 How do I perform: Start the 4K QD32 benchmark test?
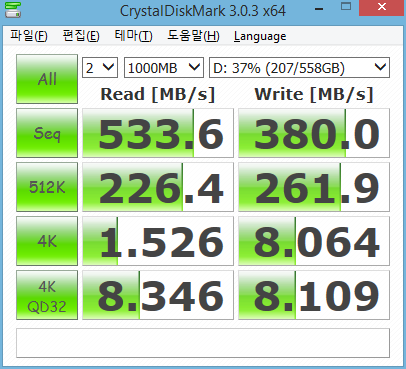pyautogui.click(x=47, y=295)
